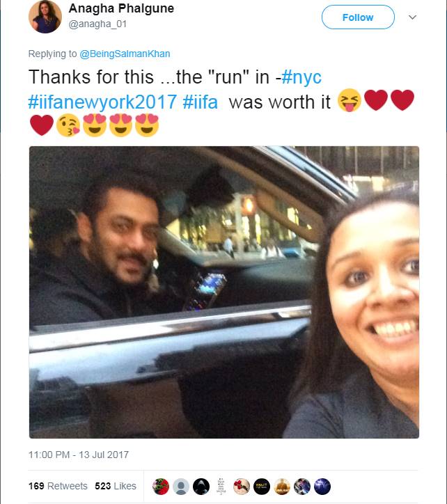Click the default gray silhouette avatar
Viewport: 447px width, 504px height.
click(181, 487)
